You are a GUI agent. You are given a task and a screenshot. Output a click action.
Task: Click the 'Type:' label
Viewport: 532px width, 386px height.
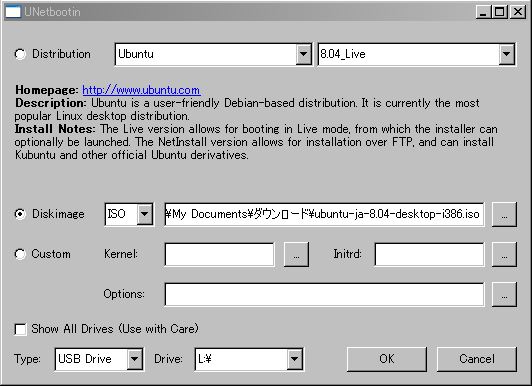tap(27, 359)
